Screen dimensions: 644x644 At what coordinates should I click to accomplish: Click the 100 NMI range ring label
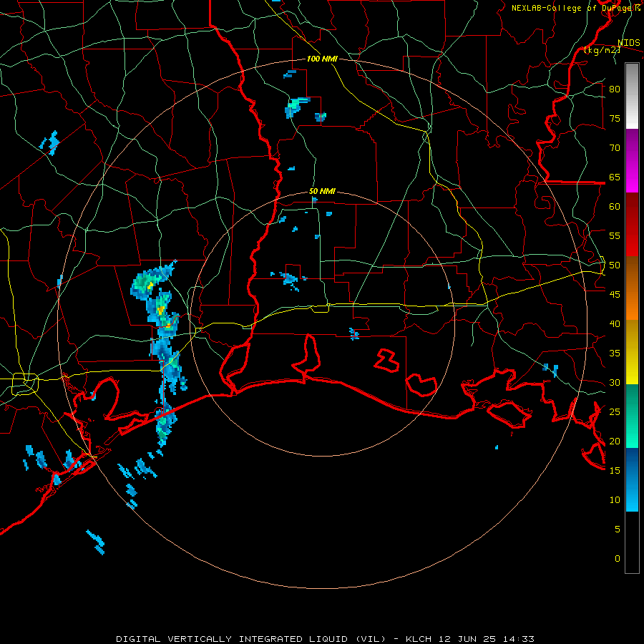(322, 59)
